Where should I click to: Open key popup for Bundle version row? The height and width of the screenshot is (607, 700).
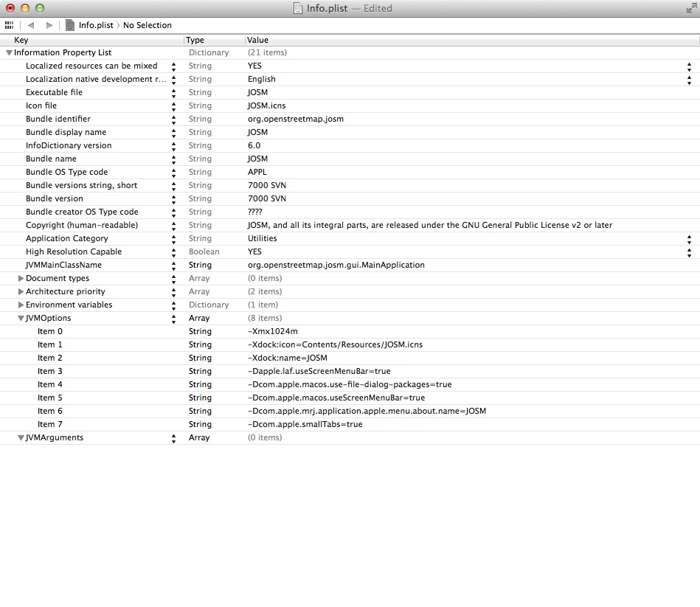tap(173, 199)
